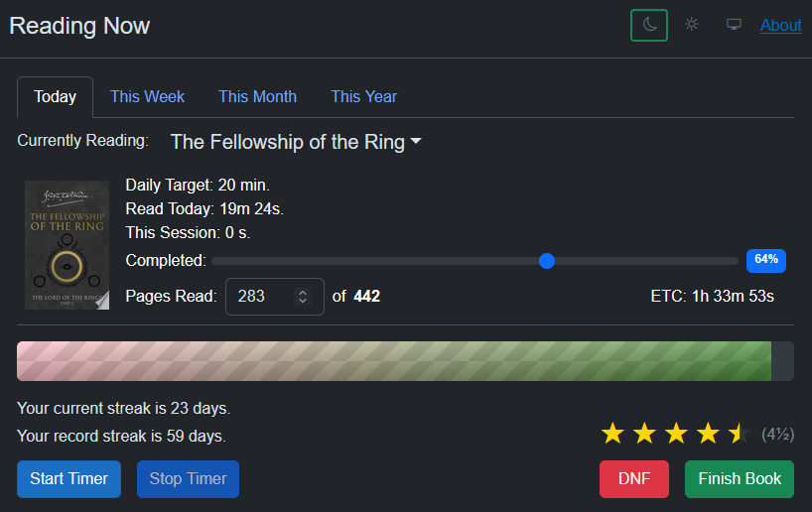
Task: Click the Pages Read stepper arrows
Action: point(304,297)
